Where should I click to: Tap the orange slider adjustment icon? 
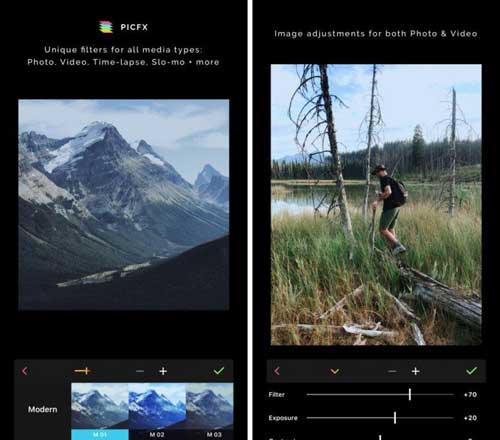pyautogui.click(x=82, y=371)
